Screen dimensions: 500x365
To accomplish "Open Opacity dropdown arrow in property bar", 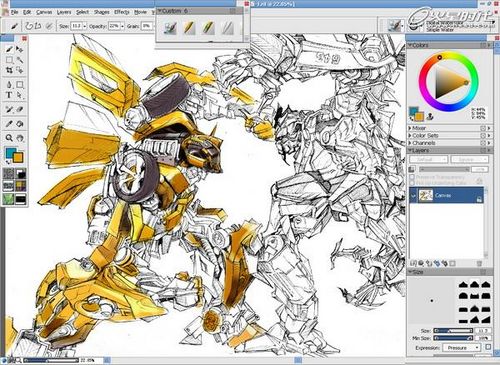I will click(122, 26).
